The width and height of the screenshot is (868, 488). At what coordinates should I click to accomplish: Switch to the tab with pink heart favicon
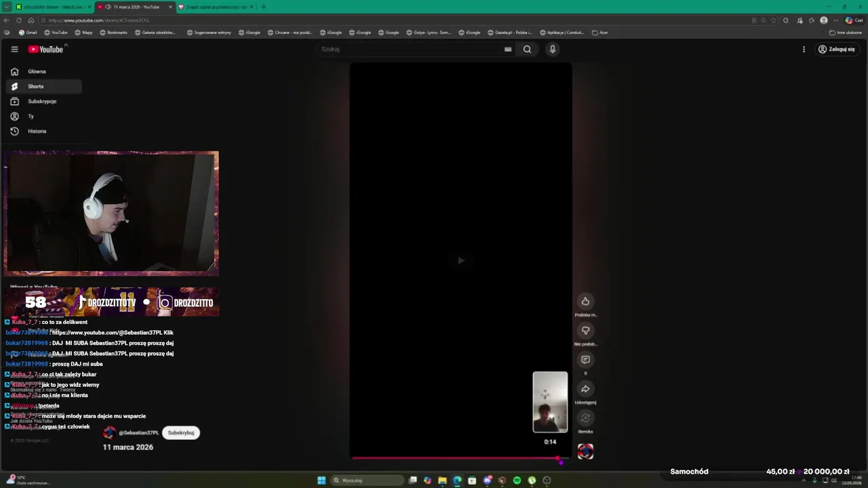pyautogui.click(x=215, y=7)
